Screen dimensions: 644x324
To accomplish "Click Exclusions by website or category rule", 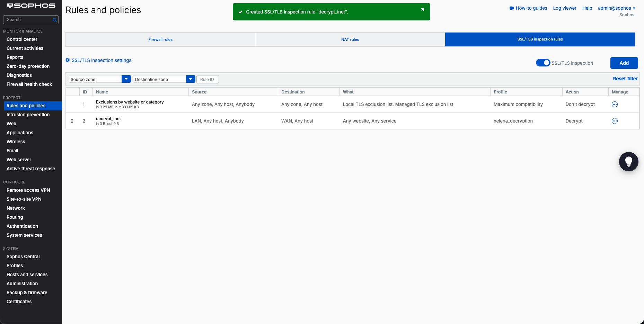I will click(130, 102).
